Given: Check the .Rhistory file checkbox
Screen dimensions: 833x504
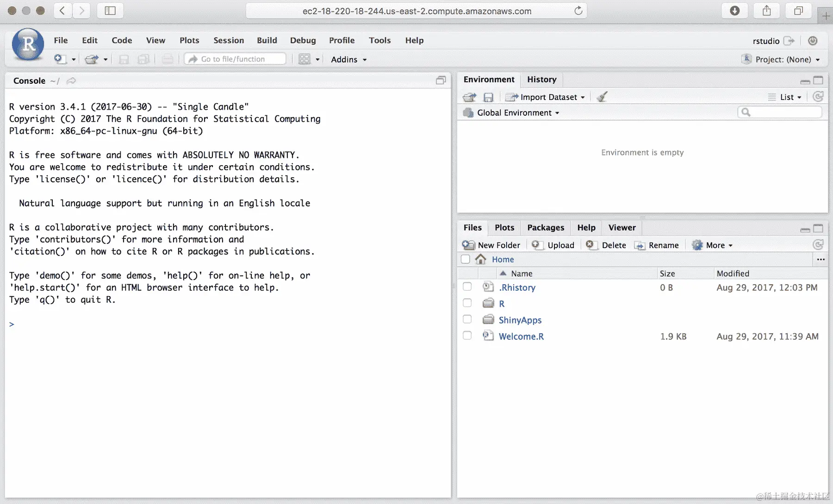Looking at the screenshot, I should 467,287.
